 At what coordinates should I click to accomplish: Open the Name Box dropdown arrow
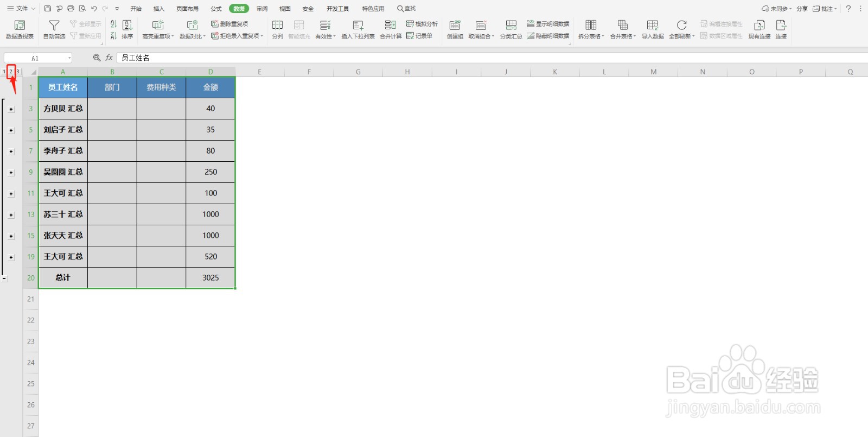tap(69, 58)
